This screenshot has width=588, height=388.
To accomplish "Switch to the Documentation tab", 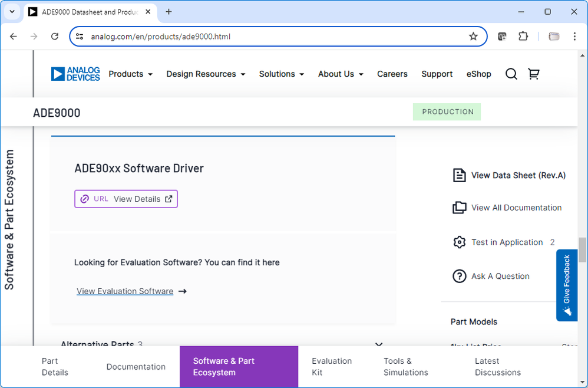I will (x=136, y=367).
